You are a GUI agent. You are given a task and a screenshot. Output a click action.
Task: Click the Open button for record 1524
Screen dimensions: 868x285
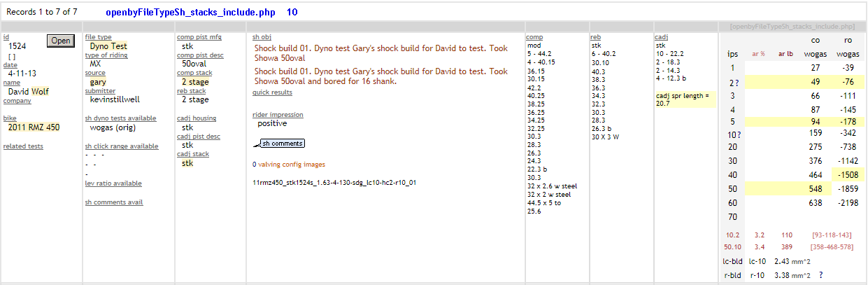61,41
